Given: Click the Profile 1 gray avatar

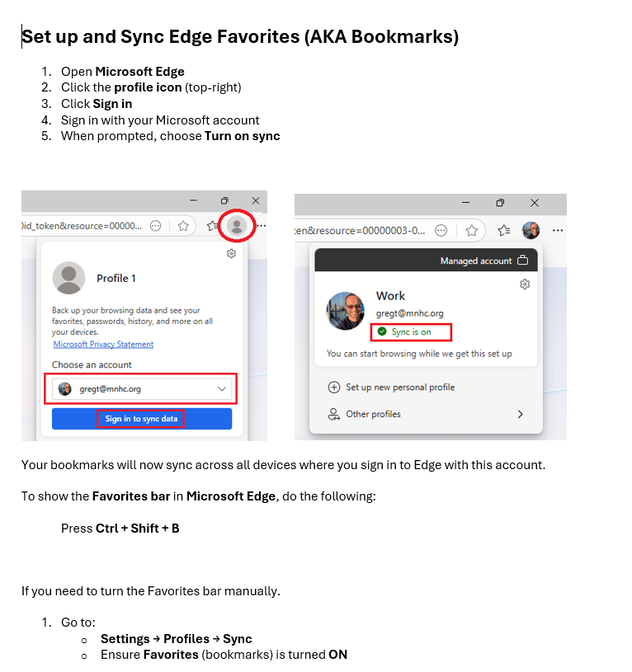Looking at the screenshot, I should [x=68, y=278].
